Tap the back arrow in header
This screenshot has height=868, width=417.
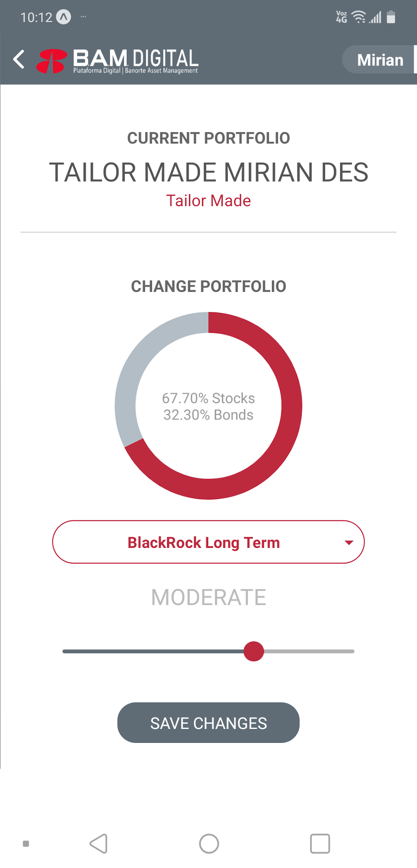[x=19, y=60]
